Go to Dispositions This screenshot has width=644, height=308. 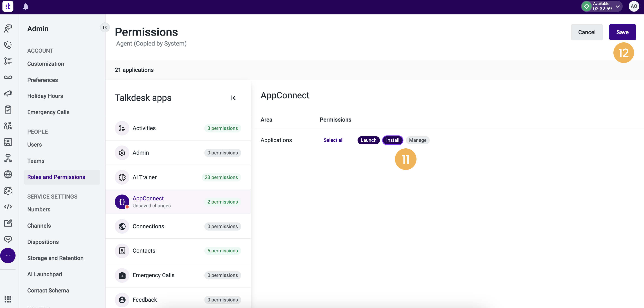[x=43, y=242]
